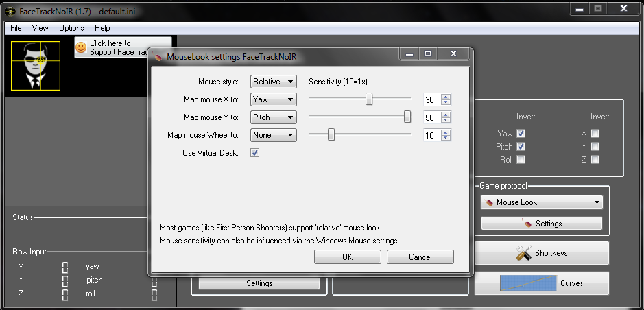Toggle the Use Virtual Desk checkbox
Screen dimensions: 644x310
click(254, 153)
